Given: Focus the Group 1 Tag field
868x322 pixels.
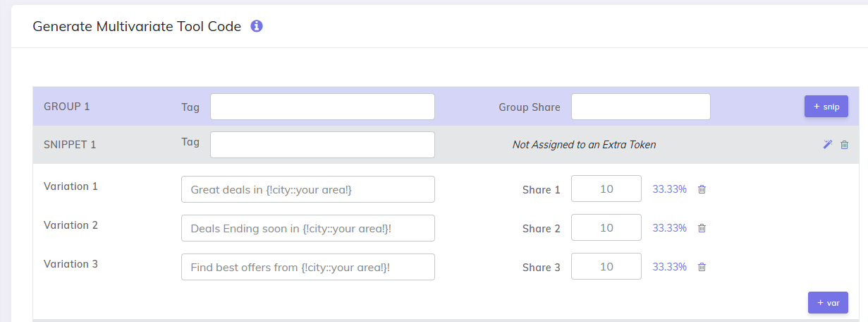Looking at the screenshot, I should coord(322,107).
